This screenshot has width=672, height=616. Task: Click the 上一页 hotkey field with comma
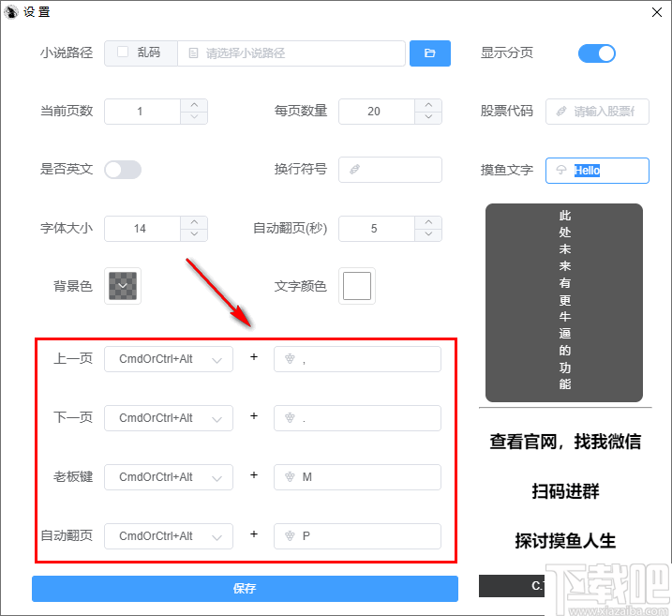pyautogui.click(x=357, y=359)
